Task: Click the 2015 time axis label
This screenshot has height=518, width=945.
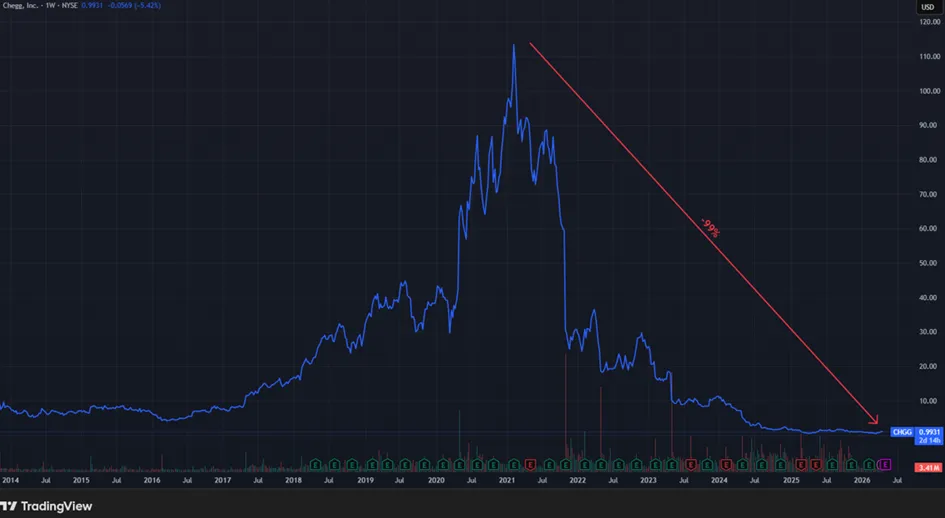Action: tap(81, 480)
